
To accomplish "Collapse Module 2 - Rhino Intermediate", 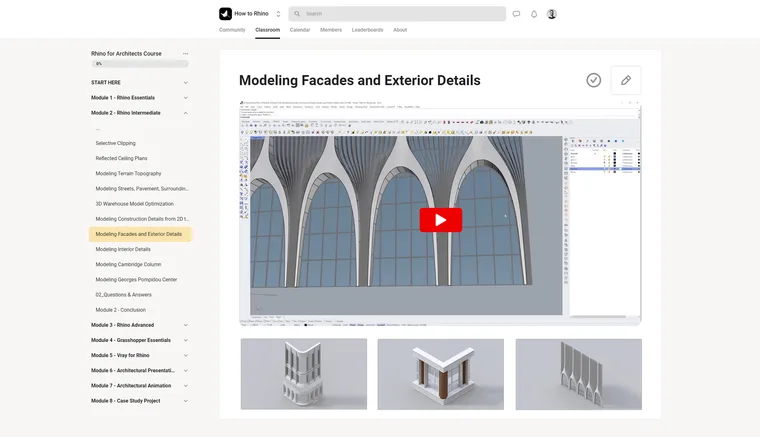I will 140,113.
